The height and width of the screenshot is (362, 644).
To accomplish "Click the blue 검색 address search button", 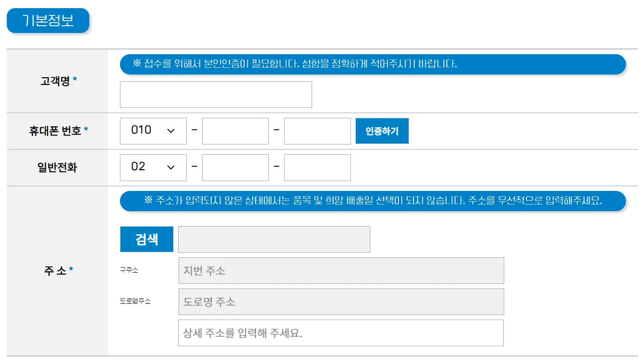I will point(146,239).
